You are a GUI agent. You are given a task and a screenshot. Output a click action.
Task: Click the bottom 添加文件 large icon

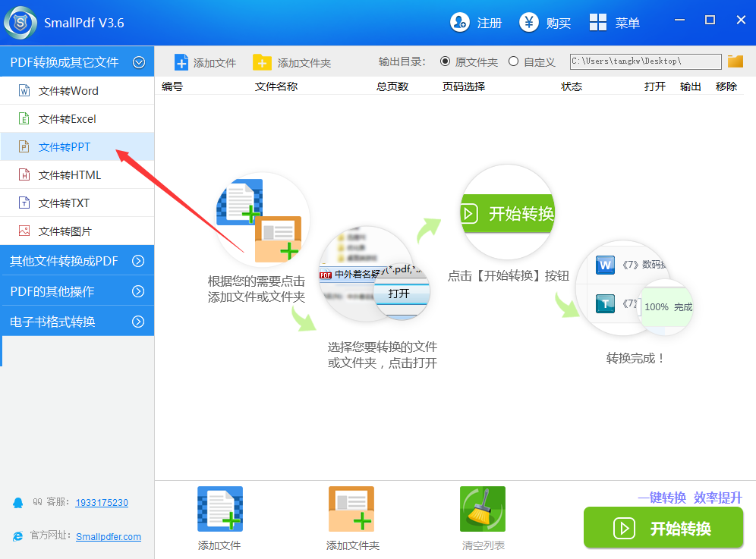click(x=220, y=509)
